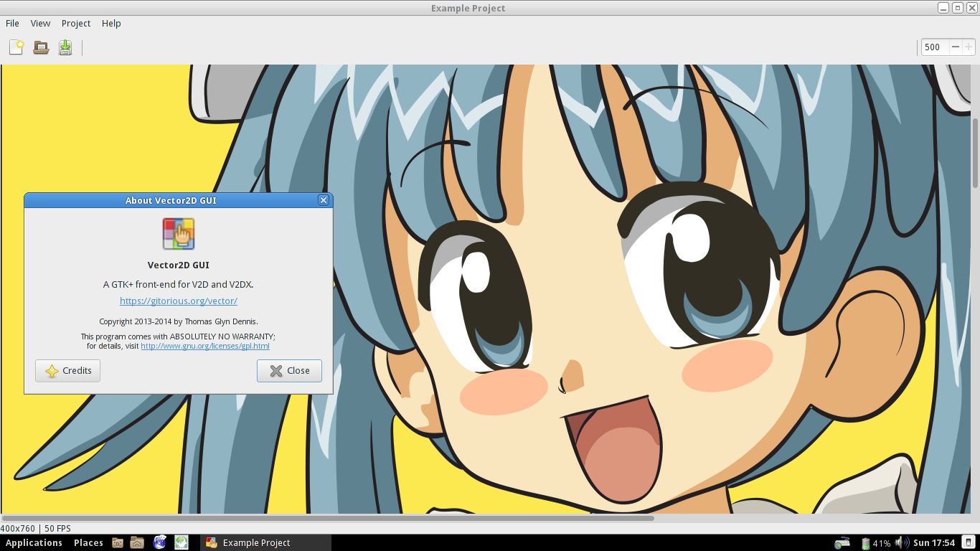Click the Vector2D GUI logo in About dialog
Screen dimensions: 980x551
(x=179, y=234)
